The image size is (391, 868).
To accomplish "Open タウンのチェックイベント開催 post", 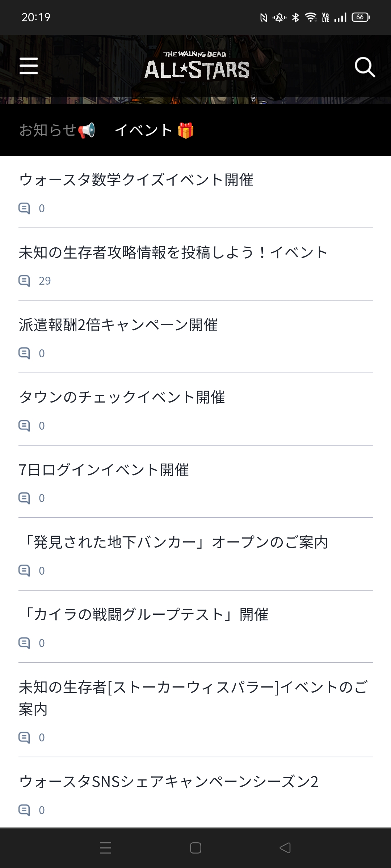I will tap(122, 397).
